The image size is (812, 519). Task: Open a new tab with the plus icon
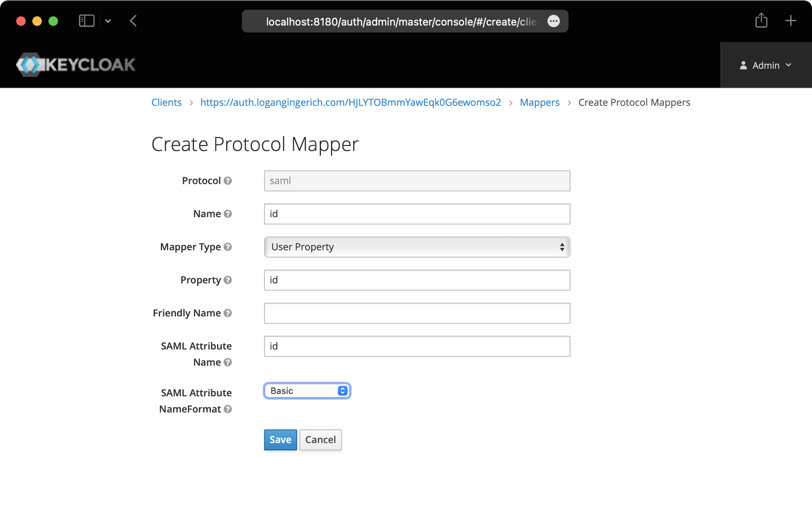[x=791, y=21]
